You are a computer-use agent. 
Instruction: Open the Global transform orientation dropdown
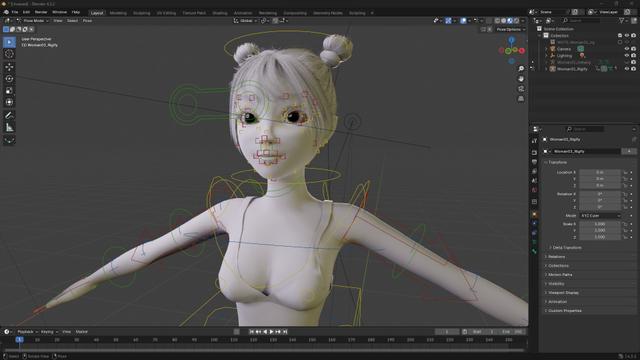coord(246,20)
